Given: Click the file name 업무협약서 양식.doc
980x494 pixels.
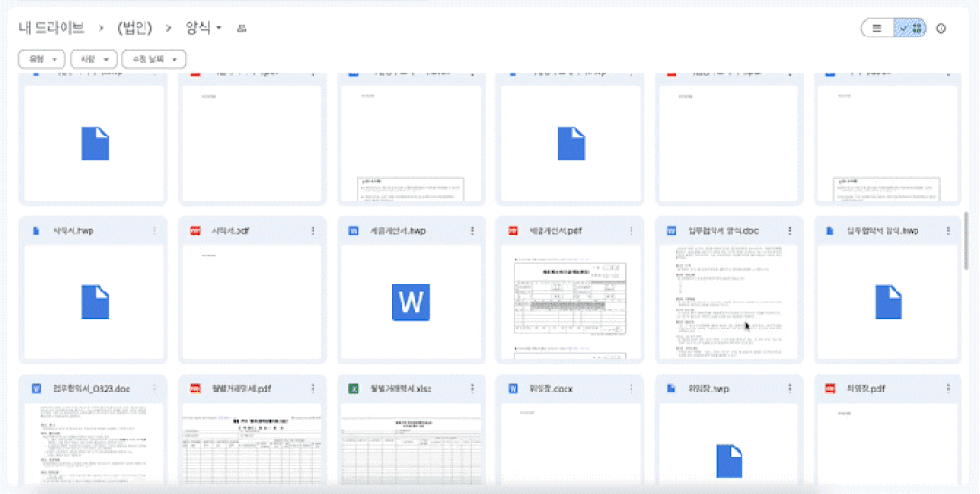Looking at the screenshot, I should click(723, 231).
